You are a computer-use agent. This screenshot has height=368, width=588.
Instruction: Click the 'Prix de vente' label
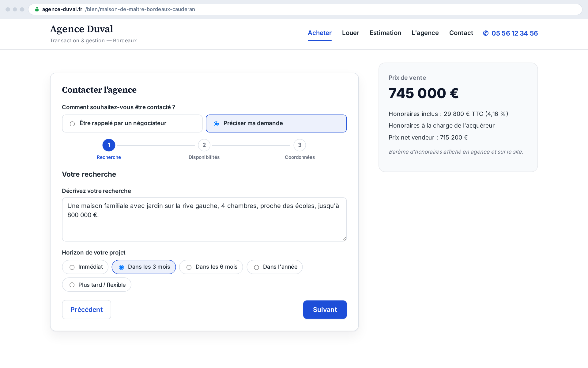pyautogui.click(x=407, y=78)
